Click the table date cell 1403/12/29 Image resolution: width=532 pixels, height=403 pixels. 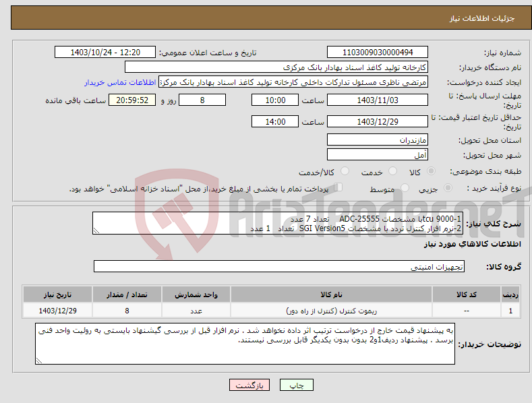(58, 311)
